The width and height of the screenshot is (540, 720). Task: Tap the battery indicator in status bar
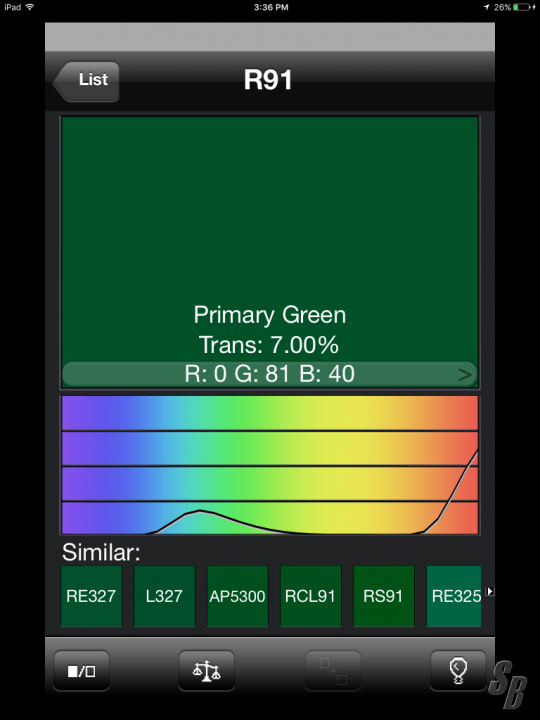(x=521, y=7)
